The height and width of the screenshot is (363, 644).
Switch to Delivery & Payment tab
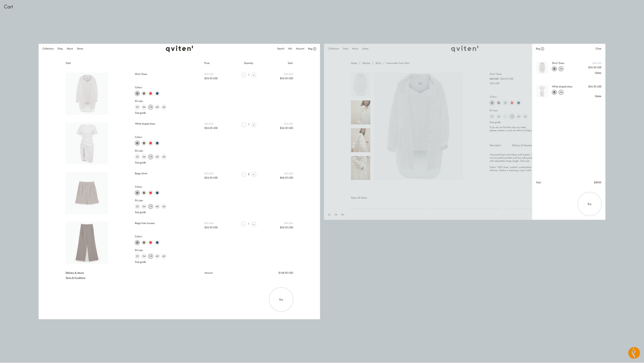522,146
